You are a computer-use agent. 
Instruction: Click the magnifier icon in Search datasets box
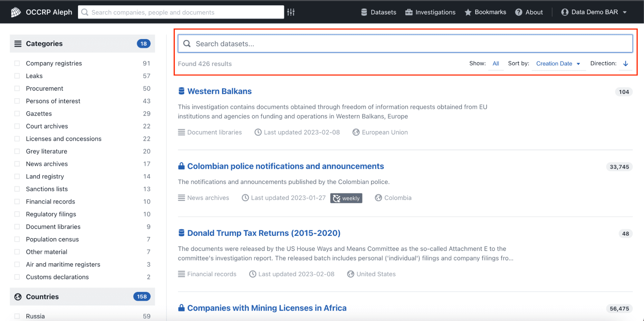187,44
